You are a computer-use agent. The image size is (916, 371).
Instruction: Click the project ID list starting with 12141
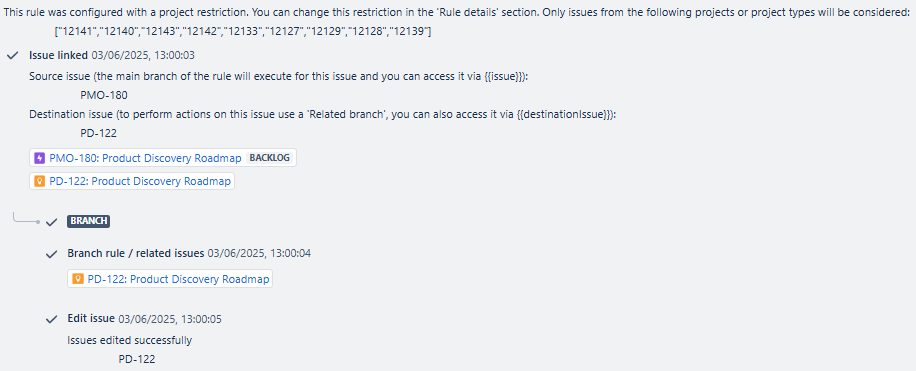242,32
